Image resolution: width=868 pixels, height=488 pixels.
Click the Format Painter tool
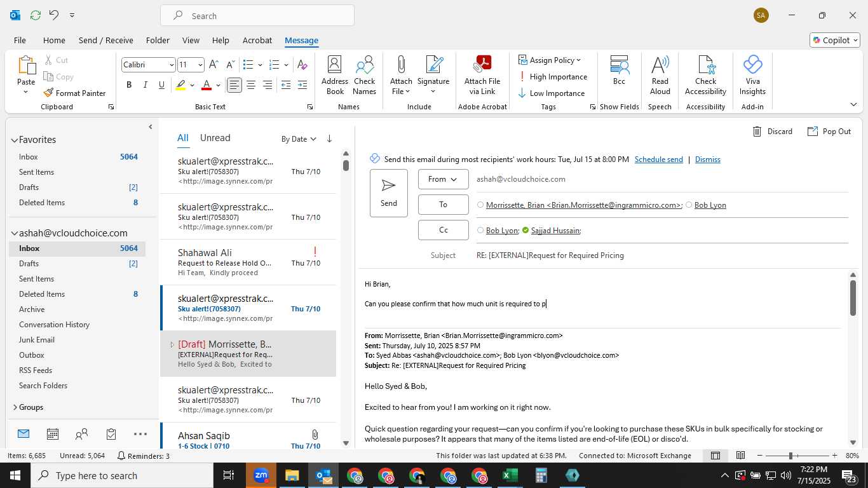coord(74,93)
